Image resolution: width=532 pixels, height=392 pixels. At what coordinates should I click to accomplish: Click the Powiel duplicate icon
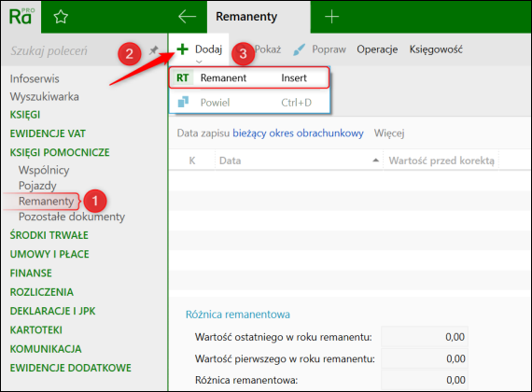183,102
